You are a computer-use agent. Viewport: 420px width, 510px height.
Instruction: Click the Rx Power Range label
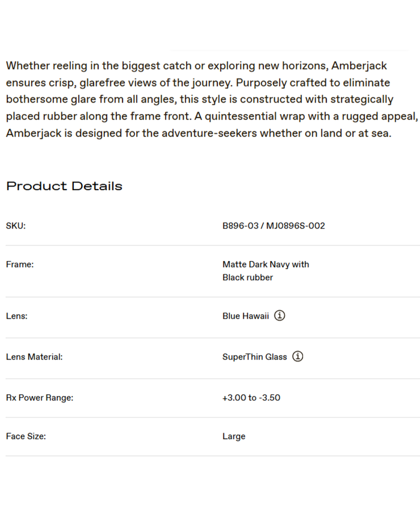40,398
